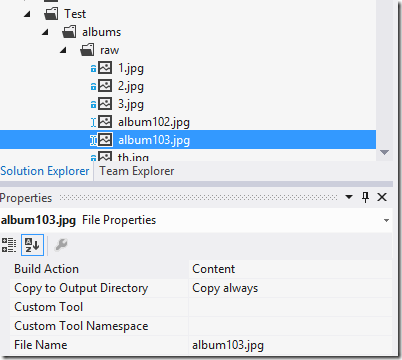
Task: Select album102.jpg in Solution Explorer
Action: pos(154,122)
